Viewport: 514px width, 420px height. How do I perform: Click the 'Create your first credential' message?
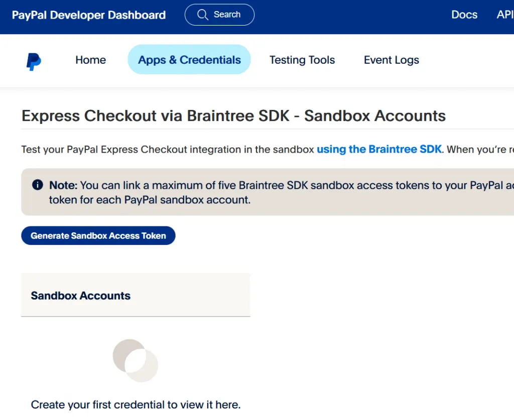pyautogui.click(x=136, y=404)
